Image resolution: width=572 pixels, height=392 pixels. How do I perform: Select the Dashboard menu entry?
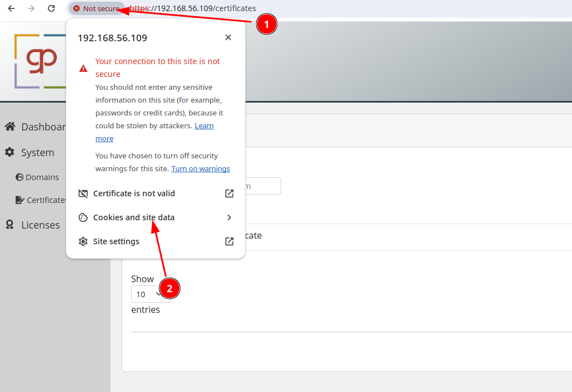[41, 127]
